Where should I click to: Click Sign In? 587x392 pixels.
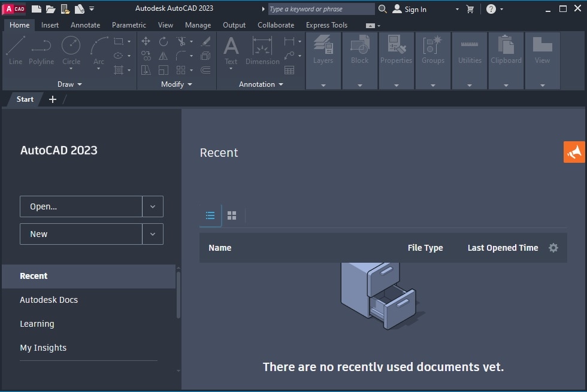(x=409, y=10)
